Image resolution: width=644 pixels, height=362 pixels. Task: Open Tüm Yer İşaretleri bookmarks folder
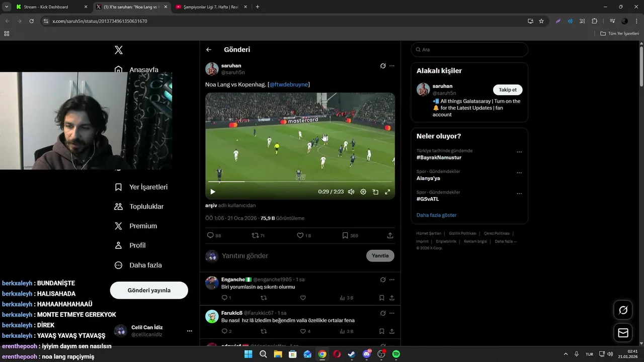tap(620, 34)
